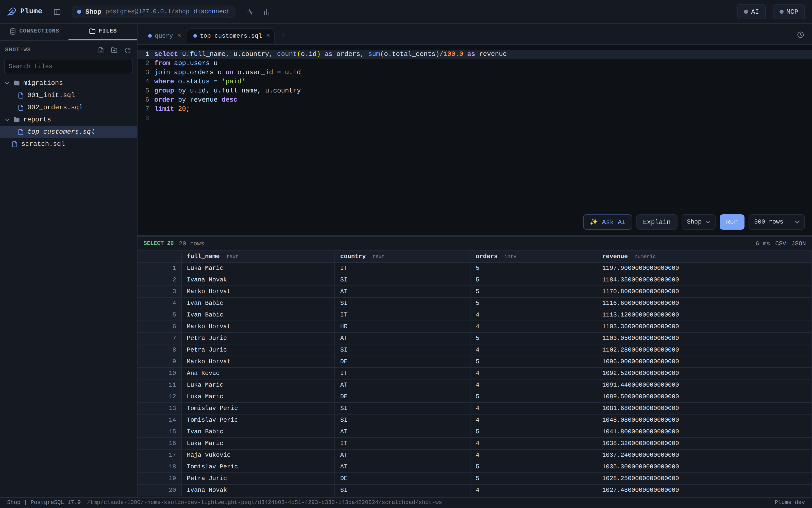Toggle the sidebar panel icon
The width and height of the screenshot is (812, 508).
click(x=57, y=12)
